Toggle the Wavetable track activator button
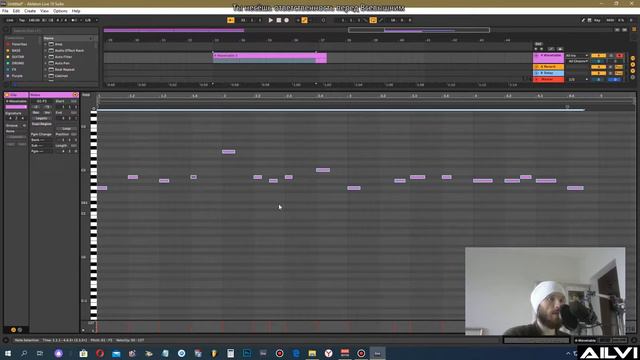 coord(598,56)
